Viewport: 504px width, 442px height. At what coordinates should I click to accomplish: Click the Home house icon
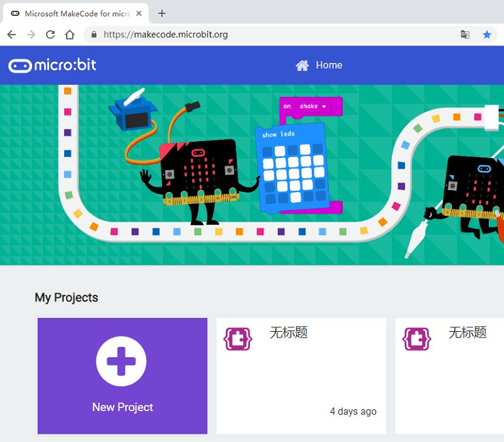[302, 65]
